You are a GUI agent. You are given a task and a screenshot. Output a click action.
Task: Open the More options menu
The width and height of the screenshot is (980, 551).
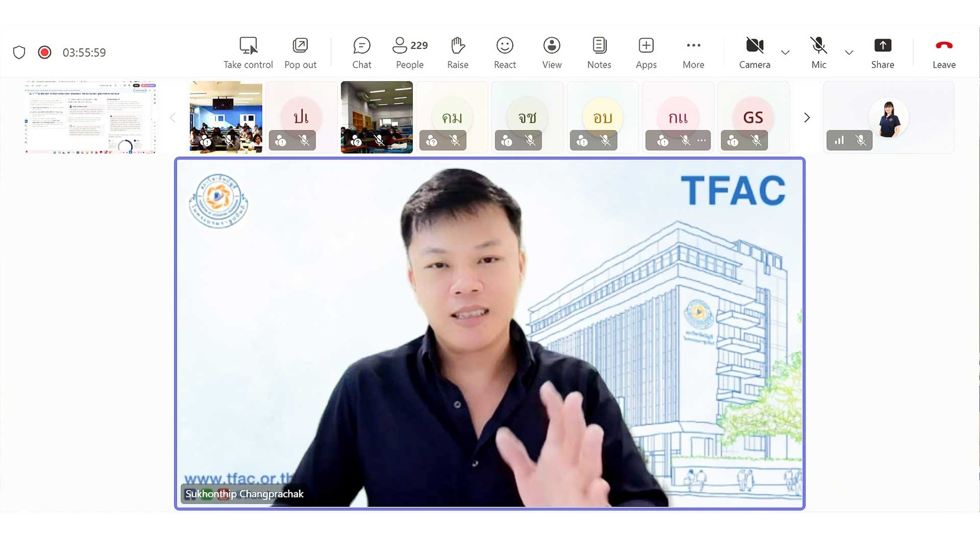point(694,53)
